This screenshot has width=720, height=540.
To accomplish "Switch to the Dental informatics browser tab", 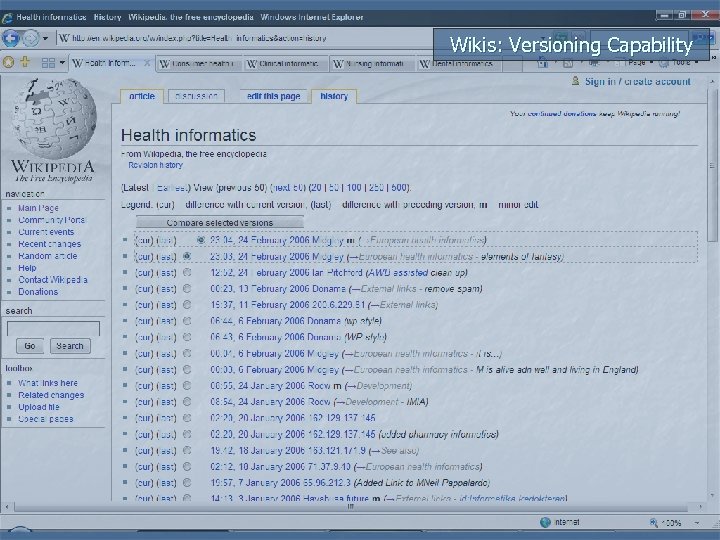I will point(459,64).
